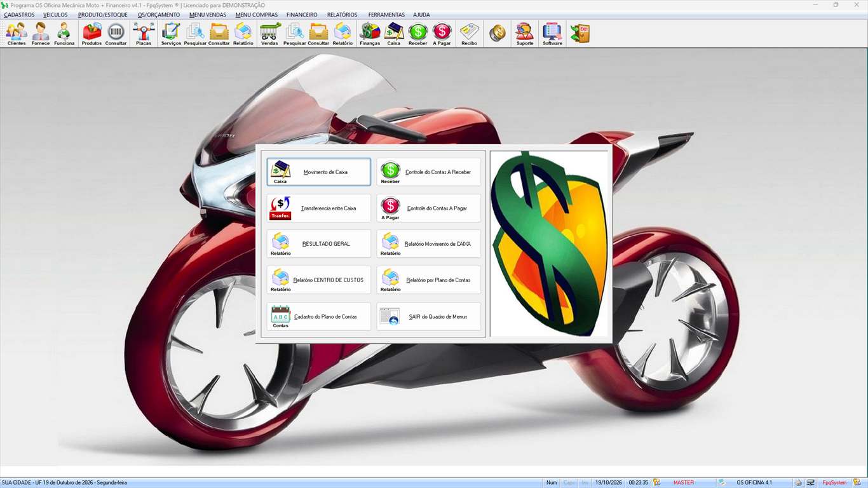
Task: Open the Clientes toolbar icon
Action: [17, 34]
